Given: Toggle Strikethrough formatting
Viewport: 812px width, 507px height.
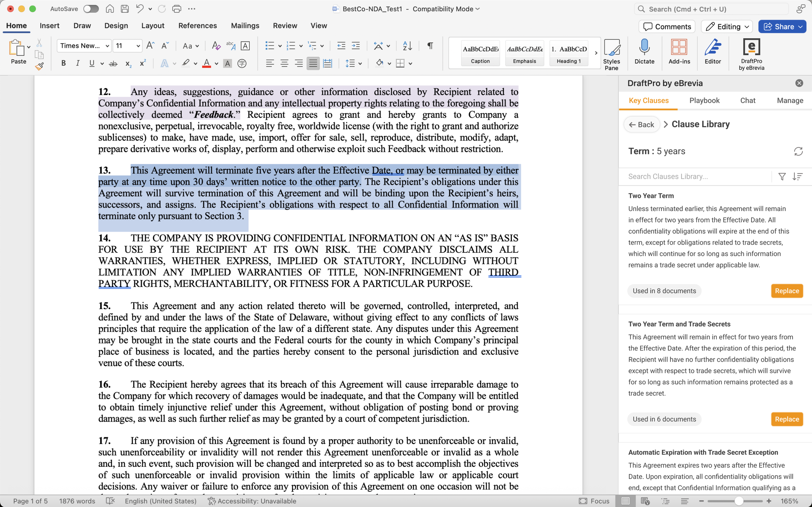Looking at the screenshot, I should [x=113, y=63].
